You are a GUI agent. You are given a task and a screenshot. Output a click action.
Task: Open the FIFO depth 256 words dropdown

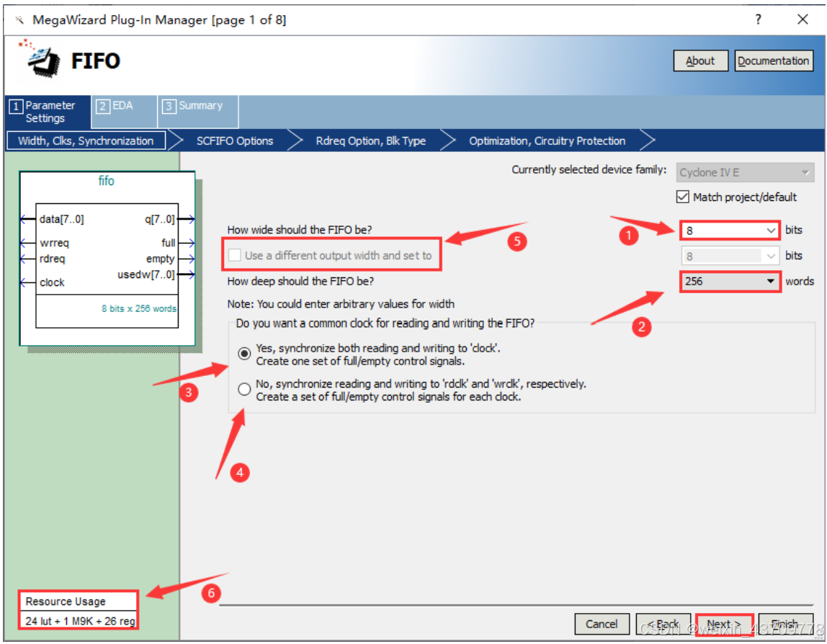point(730,281)
